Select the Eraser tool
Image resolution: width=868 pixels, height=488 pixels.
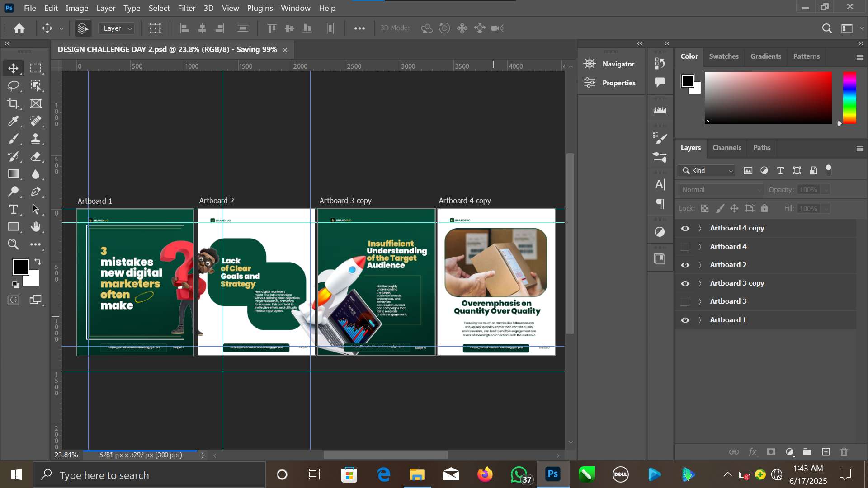point(36,156)
